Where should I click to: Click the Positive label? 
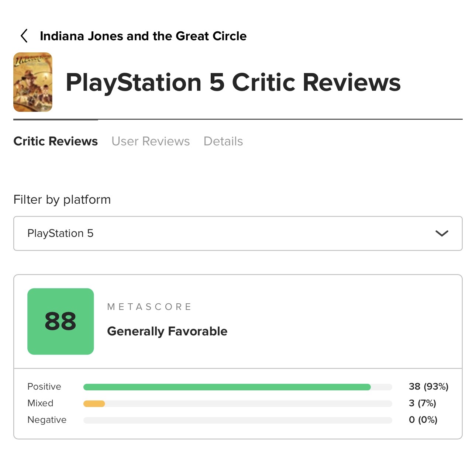pos(44,387)
